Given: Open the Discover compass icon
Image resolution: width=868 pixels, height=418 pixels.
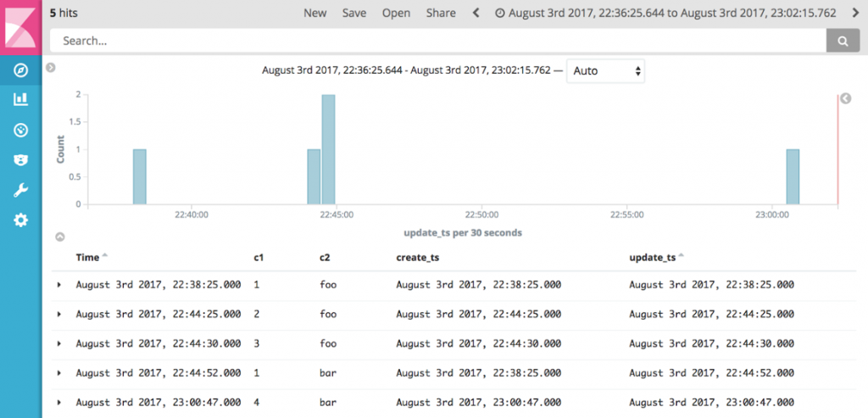Looking at the screenshot, I should 20,70.
